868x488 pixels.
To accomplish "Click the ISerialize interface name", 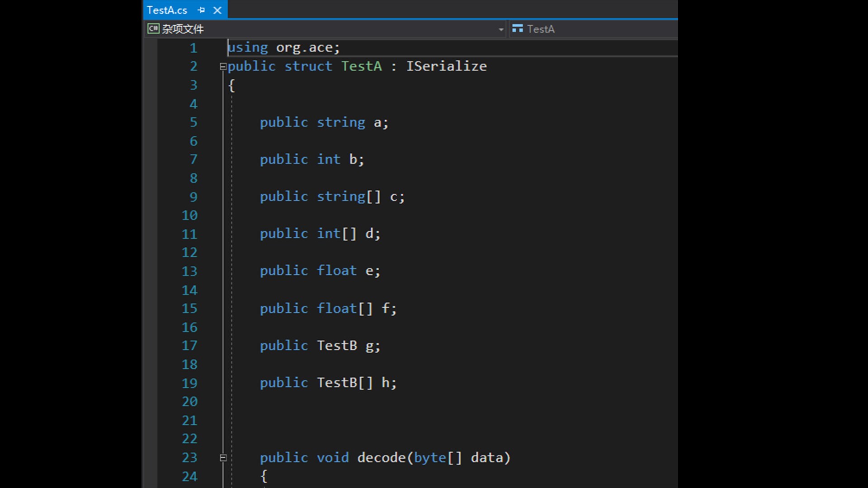I will pos(446,66).
